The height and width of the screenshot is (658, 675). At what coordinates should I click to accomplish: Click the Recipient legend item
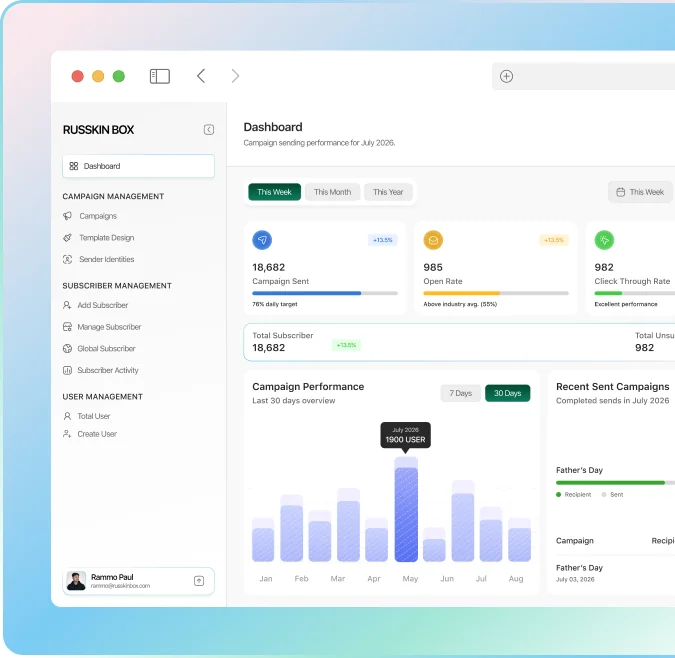pos(573,494)
